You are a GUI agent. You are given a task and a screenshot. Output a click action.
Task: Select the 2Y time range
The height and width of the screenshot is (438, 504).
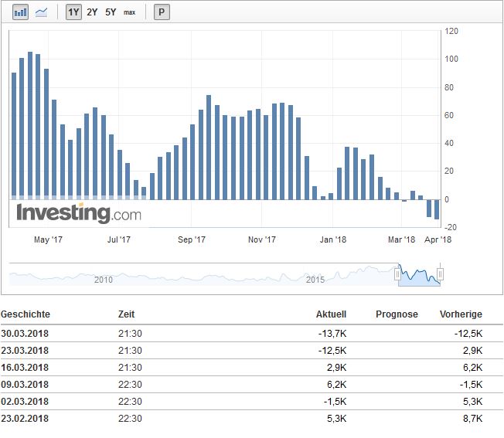93,12
